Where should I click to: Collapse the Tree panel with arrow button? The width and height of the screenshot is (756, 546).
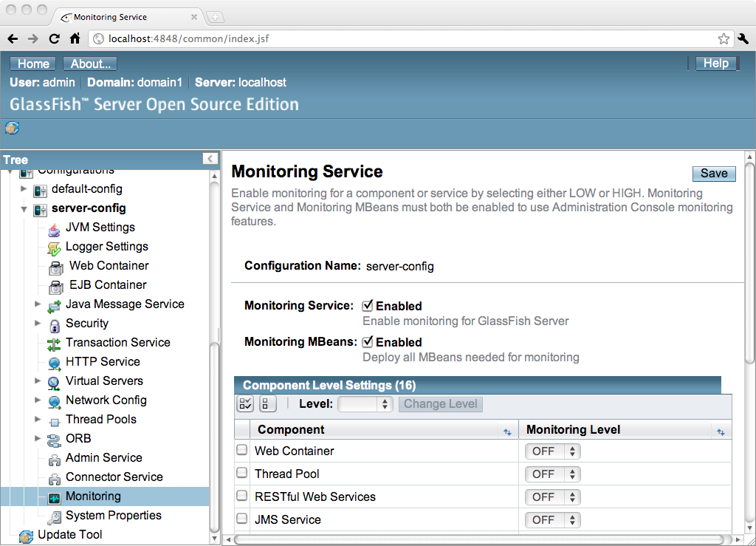(210, 159)
